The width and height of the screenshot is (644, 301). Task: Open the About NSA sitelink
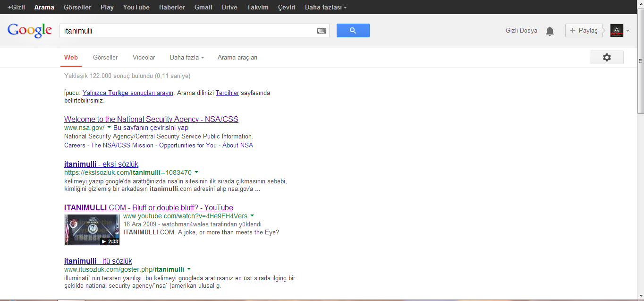click(x=237, y=145)
